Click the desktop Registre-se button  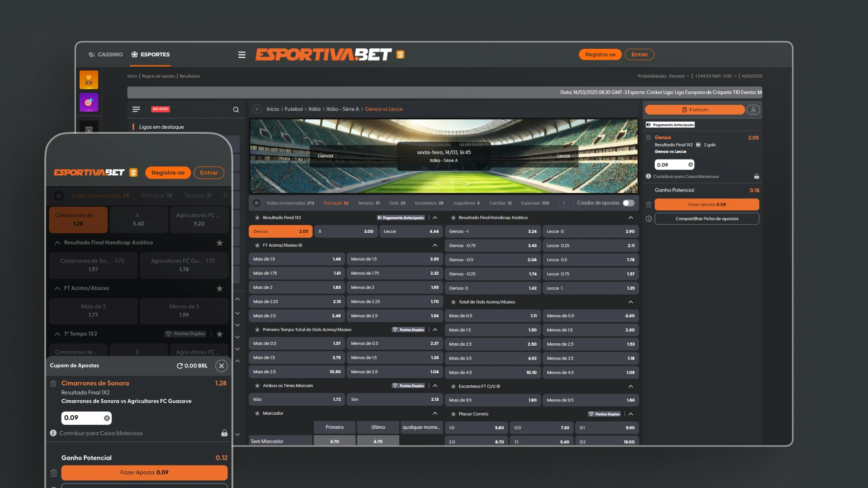[x=600, y=55]
